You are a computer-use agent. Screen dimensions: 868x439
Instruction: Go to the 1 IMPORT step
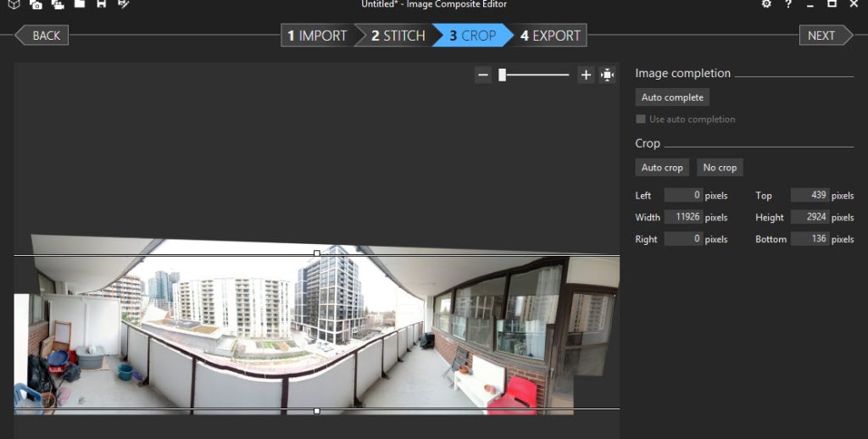click(317, 36)
